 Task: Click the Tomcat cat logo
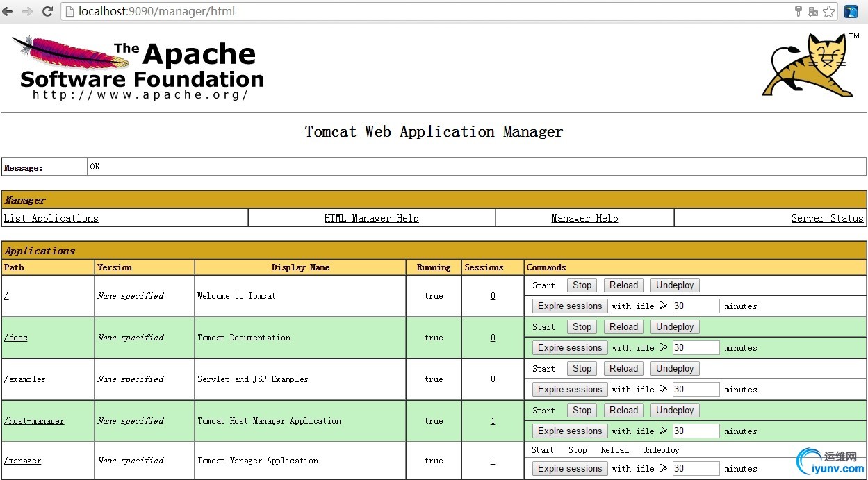pos(810,65)
